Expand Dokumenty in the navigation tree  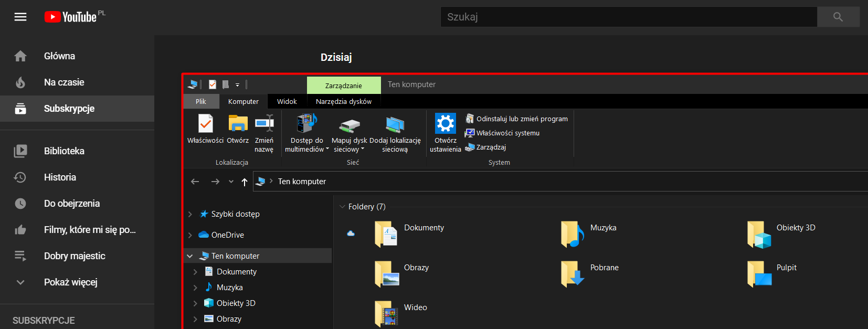[195, 272]
